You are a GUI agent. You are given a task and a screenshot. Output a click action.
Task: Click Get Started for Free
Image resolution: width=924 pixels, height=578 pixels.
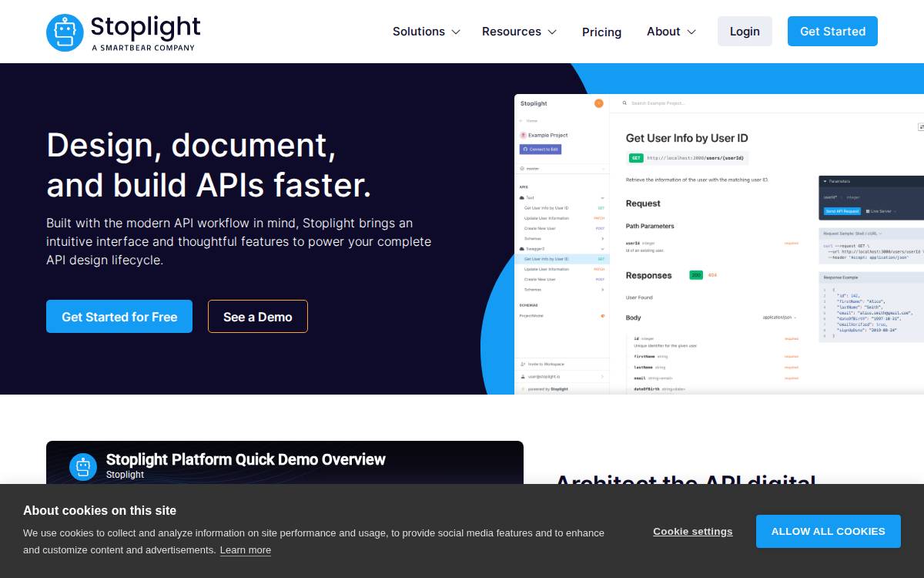(x=119, y=317)
